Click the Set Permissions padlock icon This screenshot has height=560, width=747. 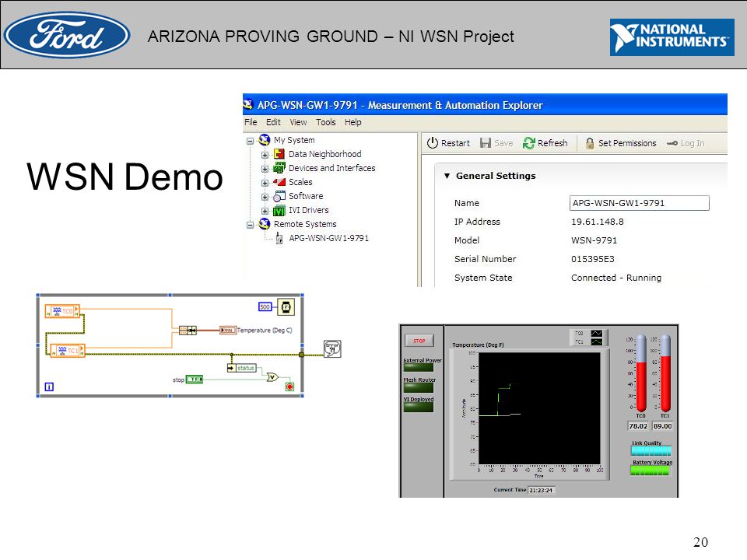[x=590, y=143]
